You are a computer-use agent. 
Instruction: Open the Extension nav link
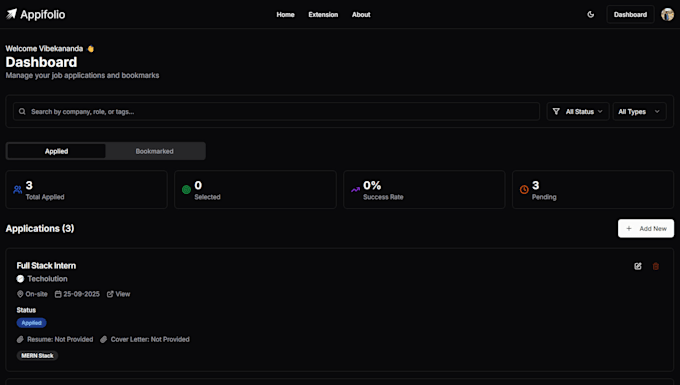(323, 14)
